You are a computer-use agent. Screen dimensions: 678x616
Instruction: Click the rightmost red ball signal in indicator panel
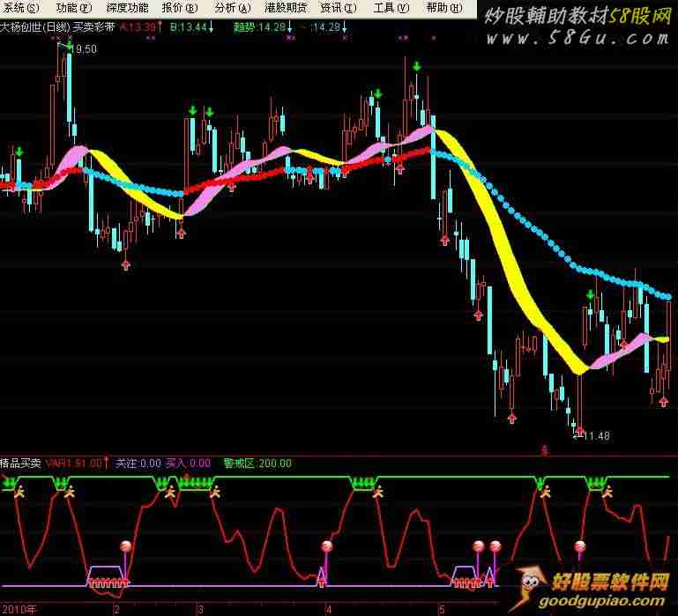click(x=579, y=546)
